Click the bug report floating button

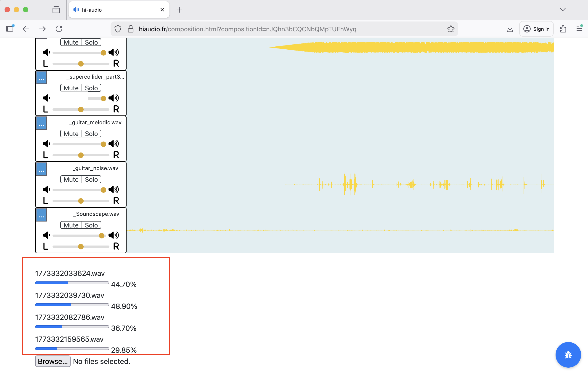coord(568,355)
